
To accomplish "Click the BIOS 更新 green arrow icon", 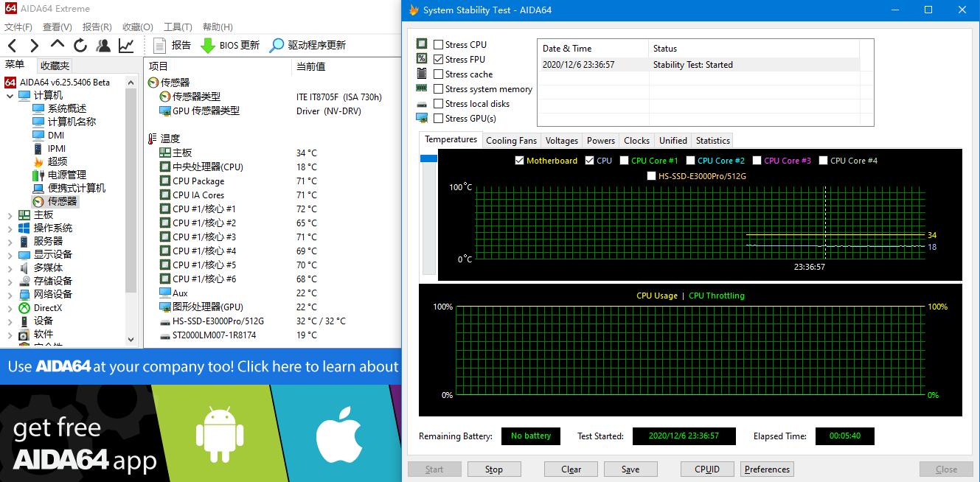I will [x=208, y=45].
